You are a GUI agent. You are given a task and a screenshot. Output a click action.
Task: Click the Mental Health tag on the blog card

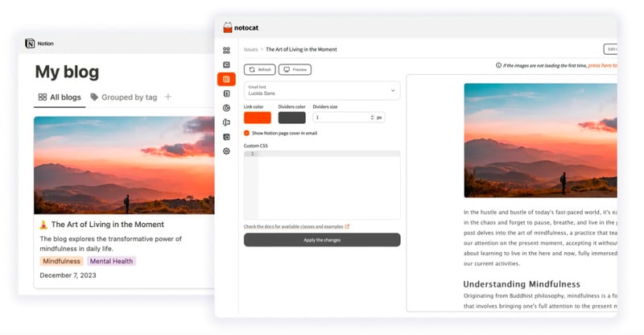(111, 261)
